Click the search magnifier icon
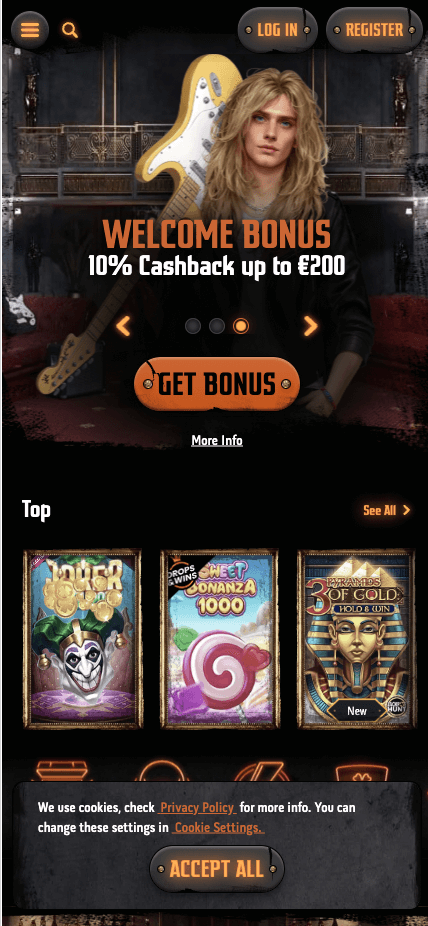This screenshot has height=926, width=428. point(70,30)
